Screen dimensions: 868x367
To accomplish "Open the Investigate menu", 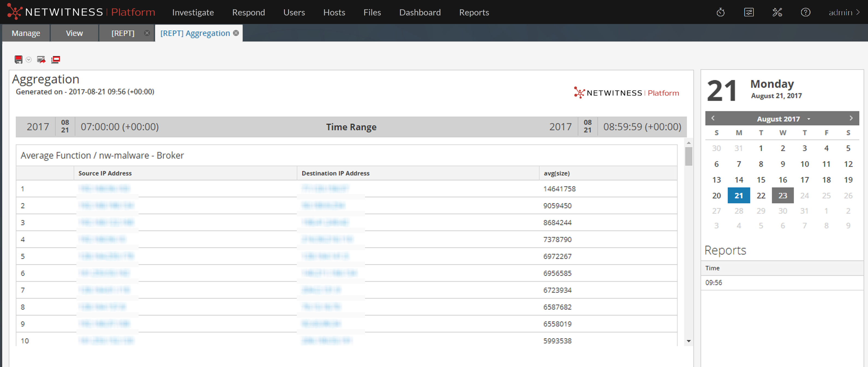I will click(x=193, y=13).
